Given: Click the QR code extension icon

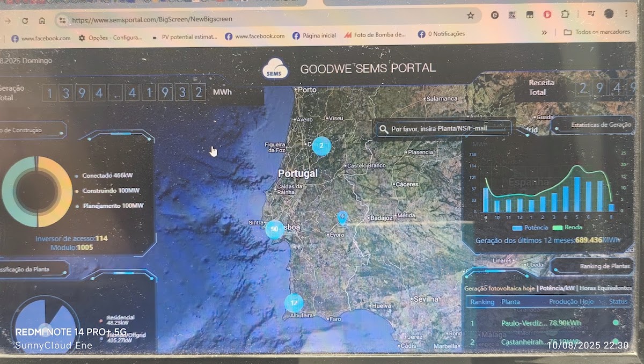Looking at the screenshot, I should click(513, 15).
